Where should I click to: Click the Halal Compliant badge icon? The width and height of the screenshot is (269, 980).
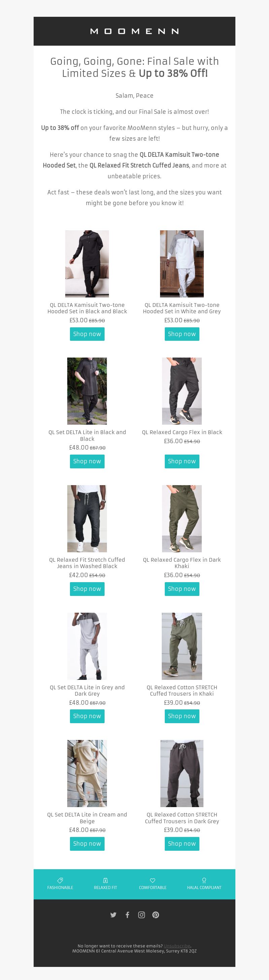coord(204,880)
